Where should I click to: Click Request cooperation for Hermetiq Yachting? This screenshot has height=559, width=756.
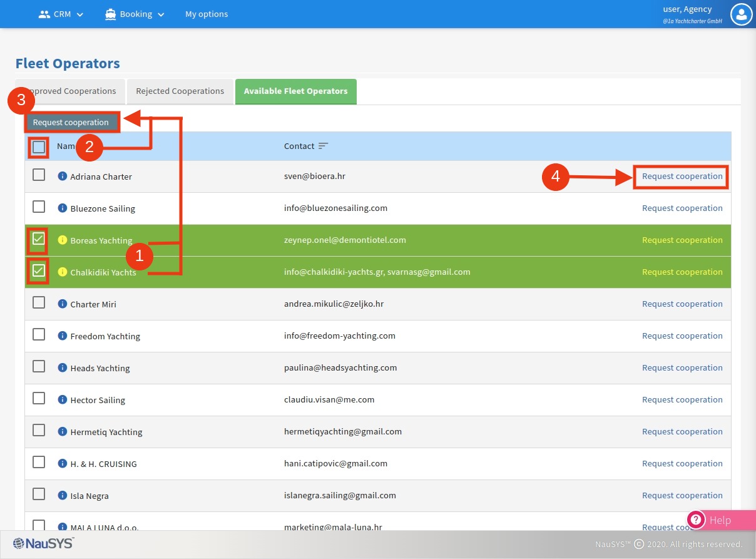pyautogui.click(x=682, y=432)
